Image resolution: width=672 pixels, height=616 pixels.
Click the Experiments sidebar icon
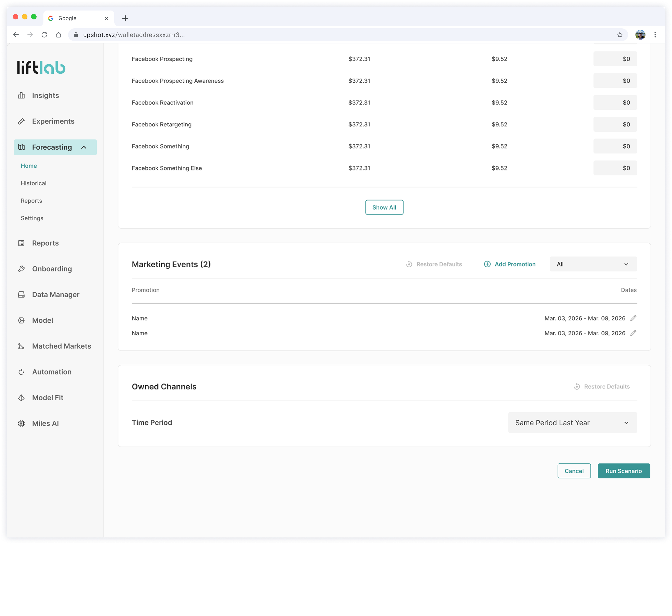click(x=21, y=121)
